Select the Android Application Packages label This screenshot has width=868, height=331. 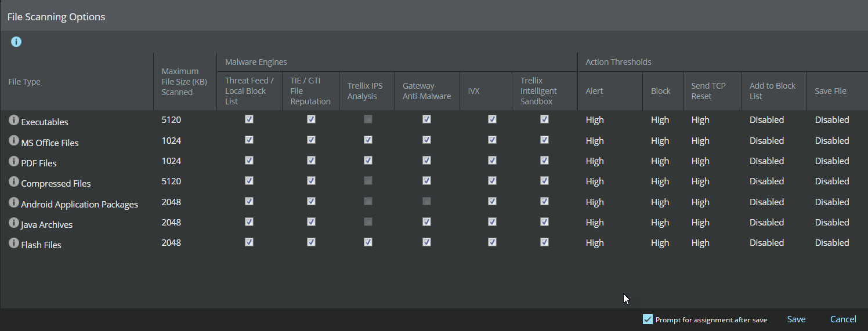(79, 205)
